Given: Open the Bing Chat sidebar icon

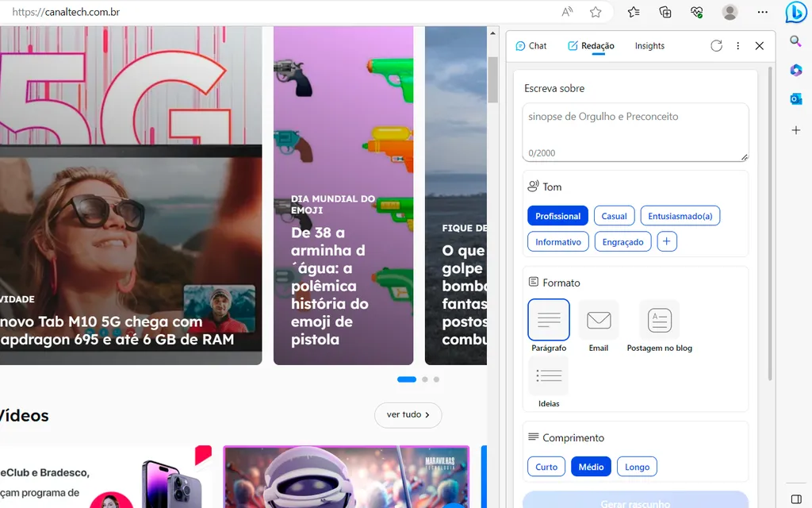Looking at the screenshot, I should (x=795, y=12).
